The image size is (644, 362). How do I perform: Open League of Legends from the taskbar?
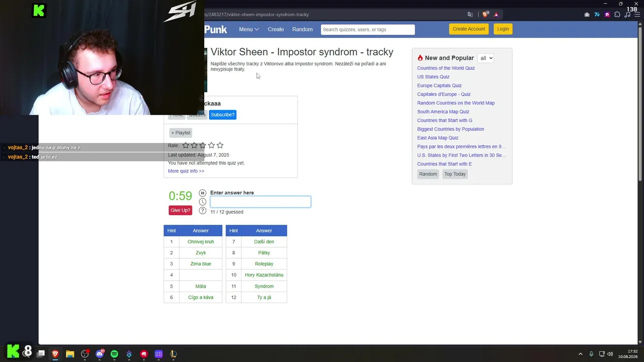click(x=174, y=354)
